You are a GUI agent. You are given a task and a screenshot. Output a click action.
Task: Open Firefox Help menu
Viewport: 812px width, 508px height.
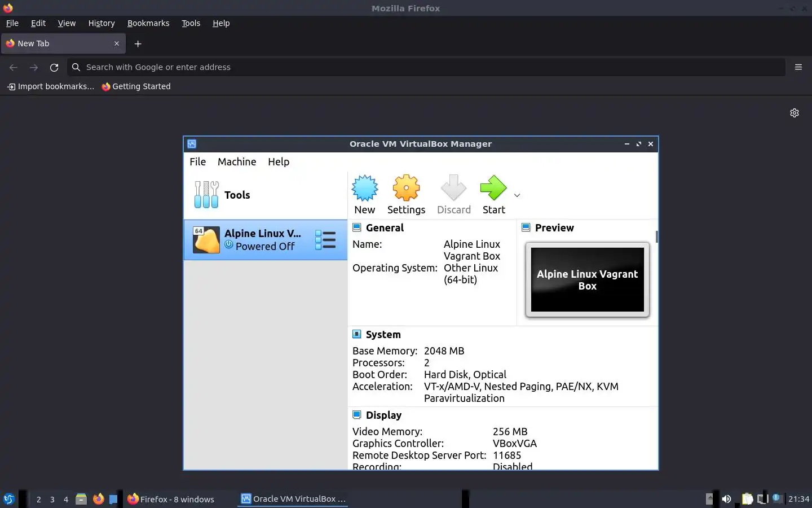pos(221,23)
